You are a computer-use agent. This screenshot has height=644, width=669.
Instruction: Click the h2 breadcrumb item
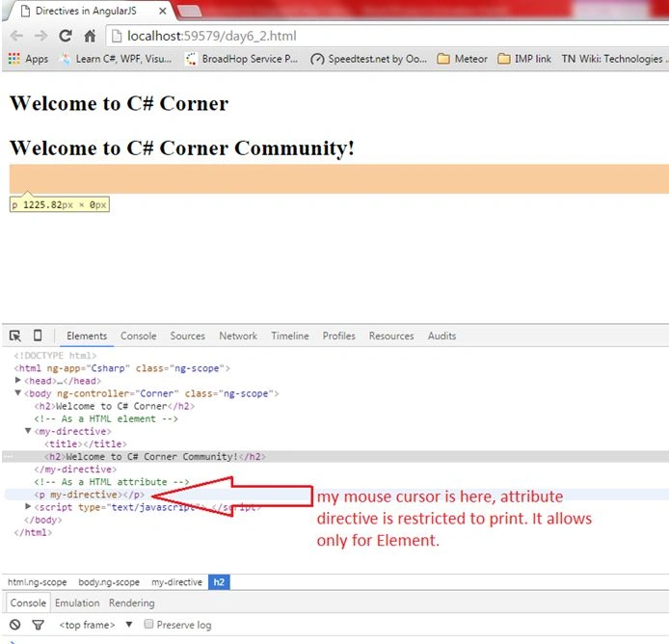(x=219, y=582)
